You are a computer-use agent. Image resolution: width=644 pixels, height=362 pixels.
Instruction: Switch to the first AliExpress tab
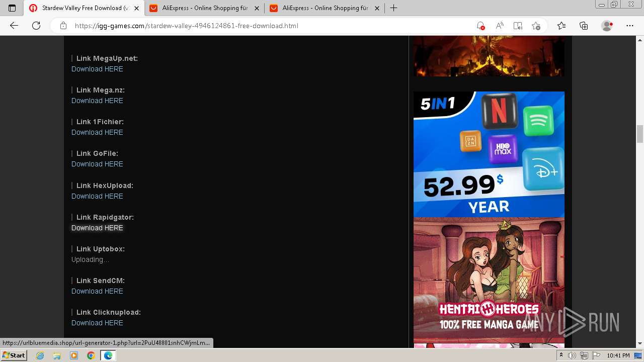pyautogui.click(x=205, y=8)
